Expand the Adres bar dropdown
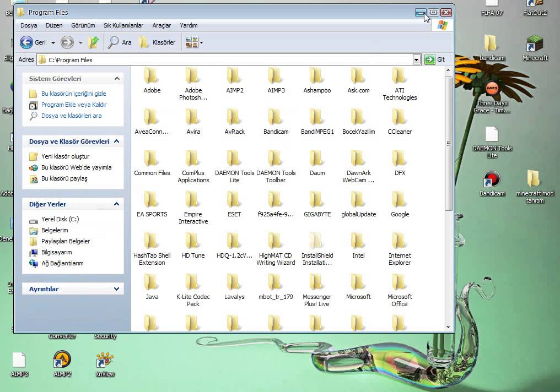The image size is (560, 392). click(x=417, y=59)
